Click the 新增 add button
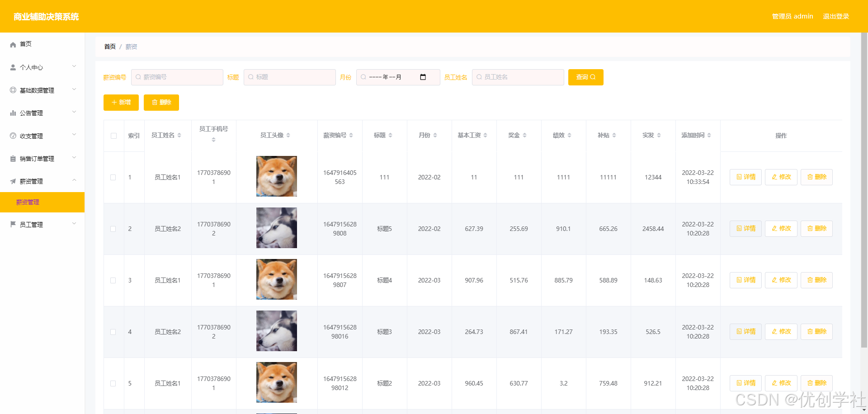This screenshot has height=414, width=868. click(121, 103)
